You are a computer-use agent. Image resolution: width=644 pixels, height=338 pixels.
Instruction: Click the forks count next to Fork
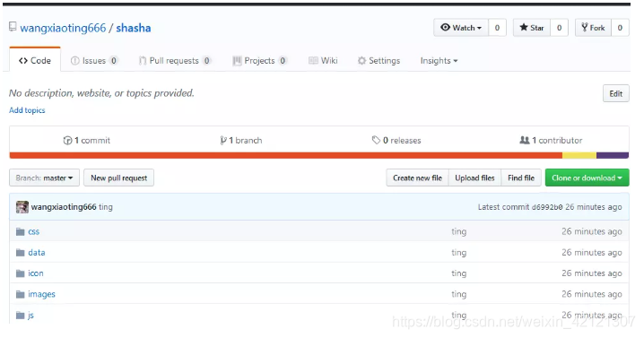coord(620,28)
